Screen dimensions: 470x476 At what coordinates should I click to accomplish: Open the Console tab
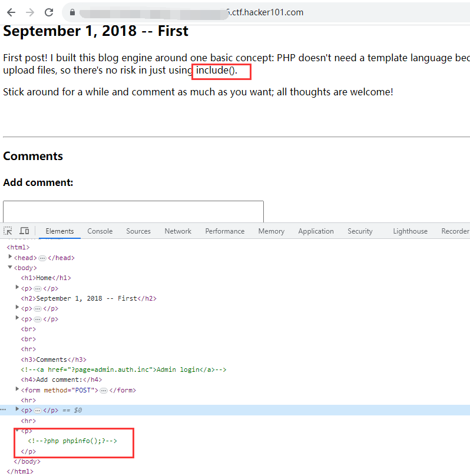point(100,231)
